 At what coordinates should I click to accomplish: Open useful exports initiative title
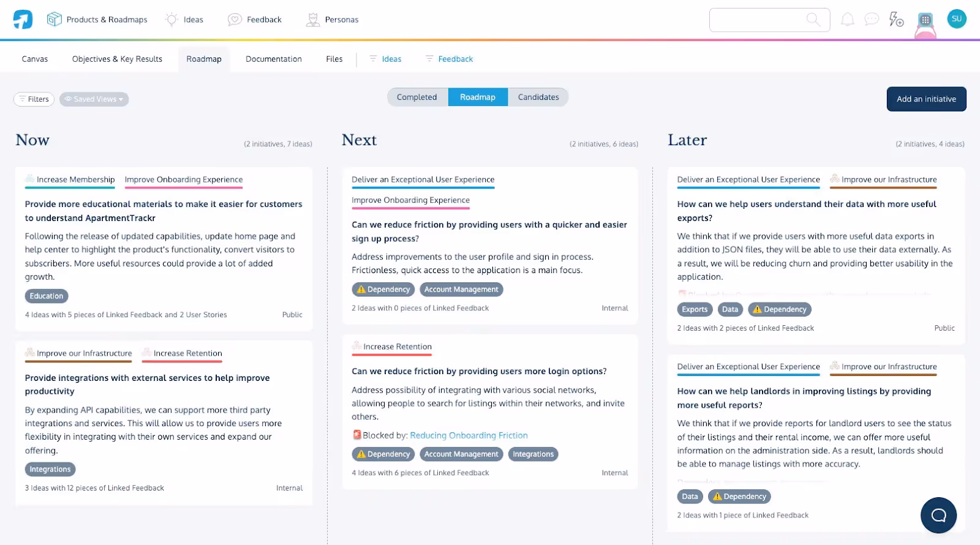coord(807,211)
